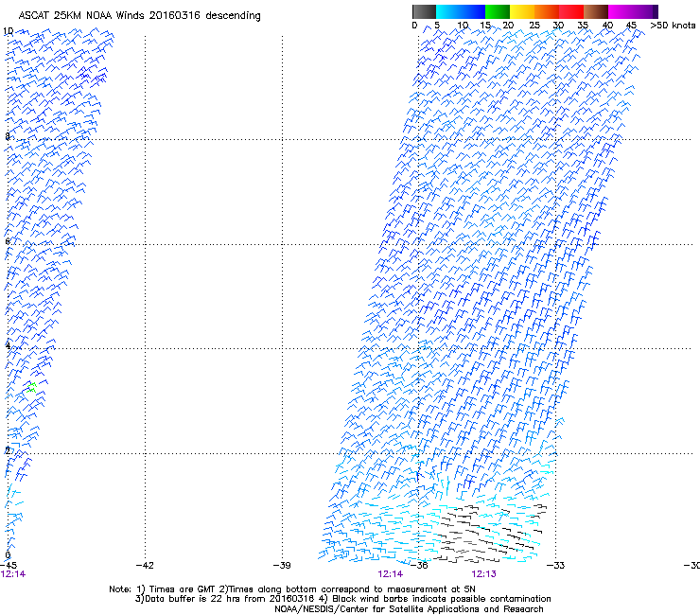Click the longitude label -45

click(9, 565)
